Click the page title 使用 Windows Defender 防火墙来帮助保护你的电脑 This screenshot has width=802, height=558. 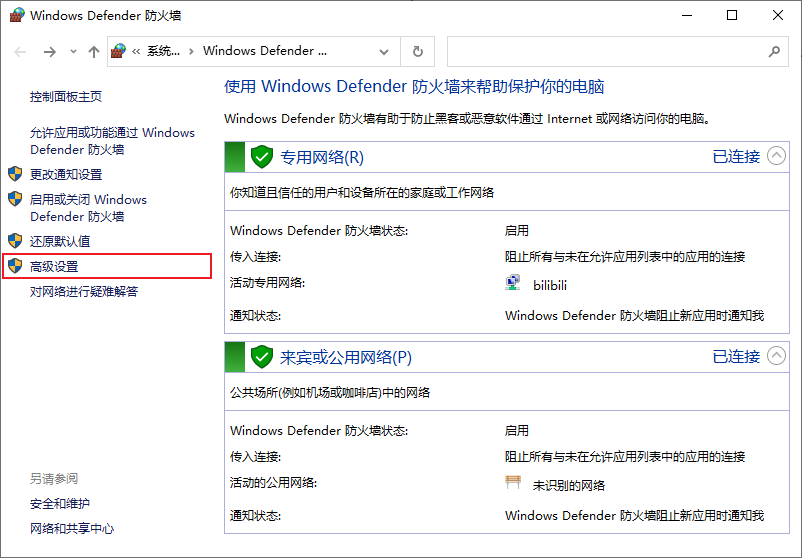(414, 86)
